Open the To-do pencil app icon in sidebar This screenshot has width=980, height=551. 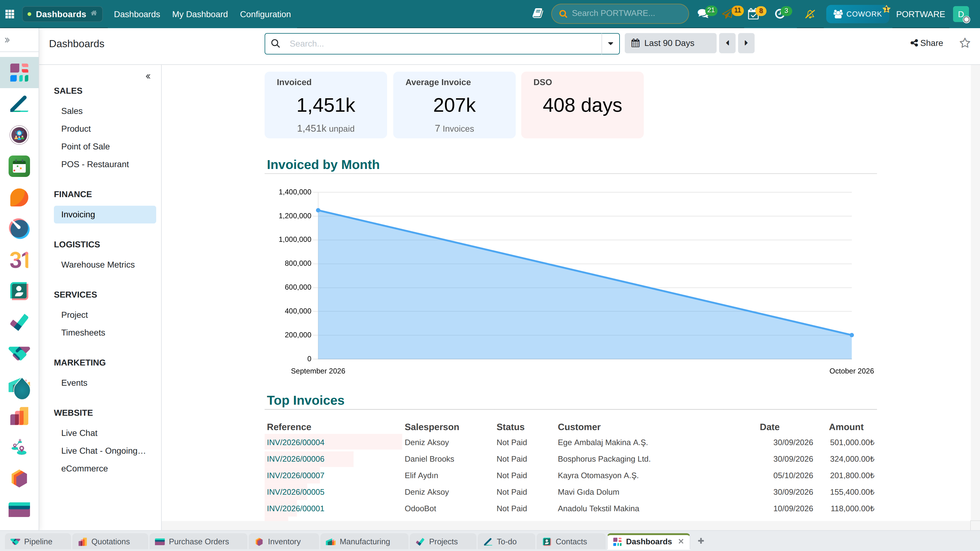(19, 104)
